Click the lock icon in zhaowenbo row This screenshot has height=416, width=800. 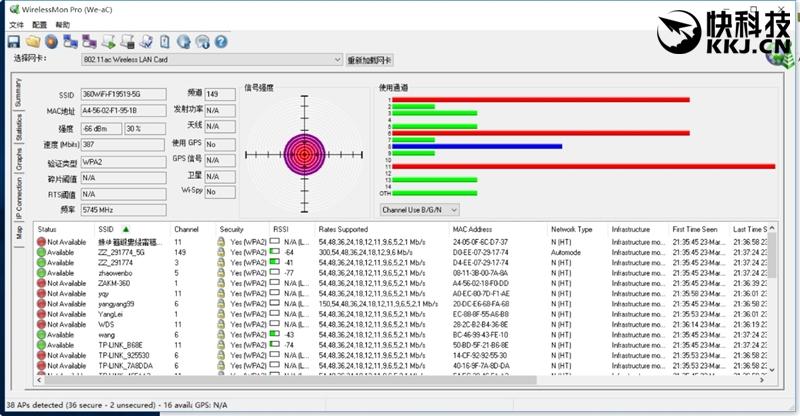221,273
